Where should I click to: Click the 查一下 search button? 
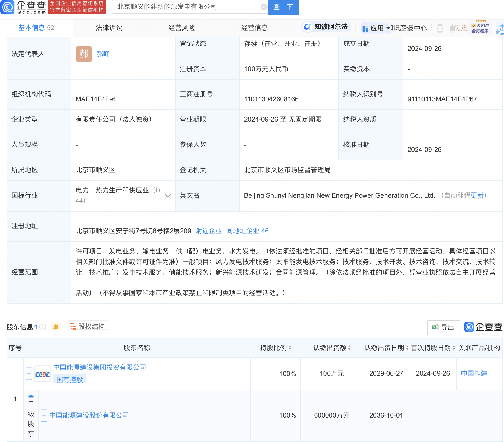[x=283, y=7]
